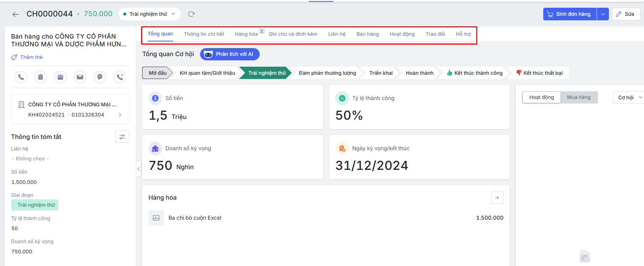Click the percent Tỷ lệ thành công icon
Viewport: 644px width, 266px height.
[342, 98]
